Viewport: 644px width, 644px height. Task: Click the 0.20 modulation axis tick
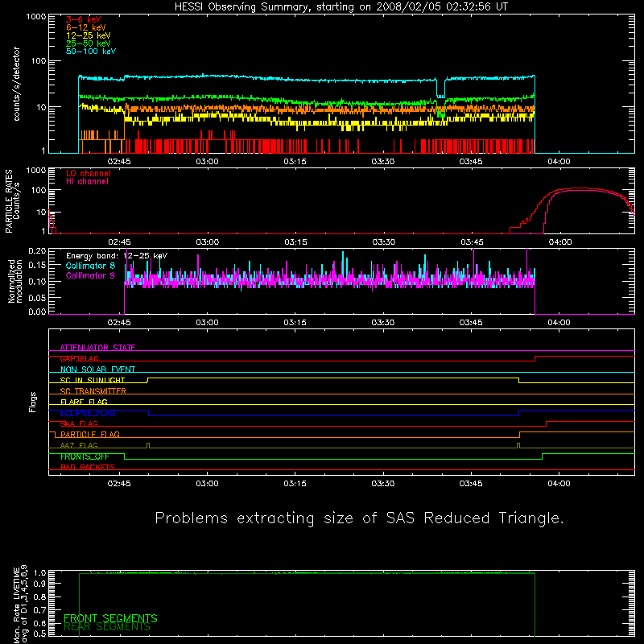37,251
